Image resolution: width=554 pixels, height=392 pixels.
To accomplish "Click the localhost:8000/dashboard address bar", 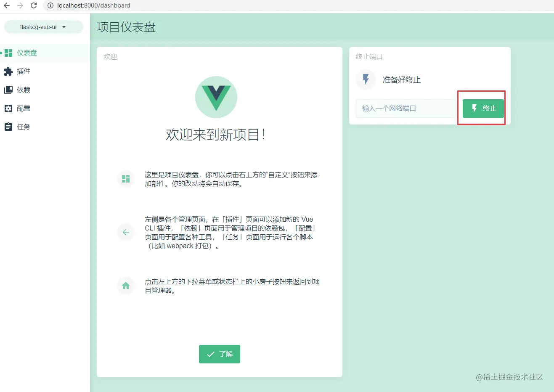I will [x=93, y=5].
